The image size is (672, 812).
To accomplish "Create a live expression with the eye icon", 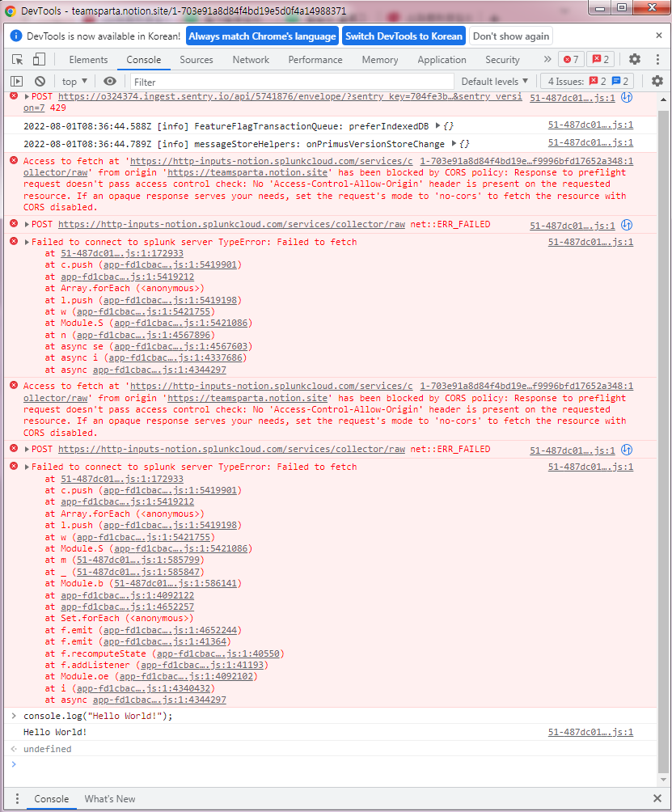I will coord(110,82).
